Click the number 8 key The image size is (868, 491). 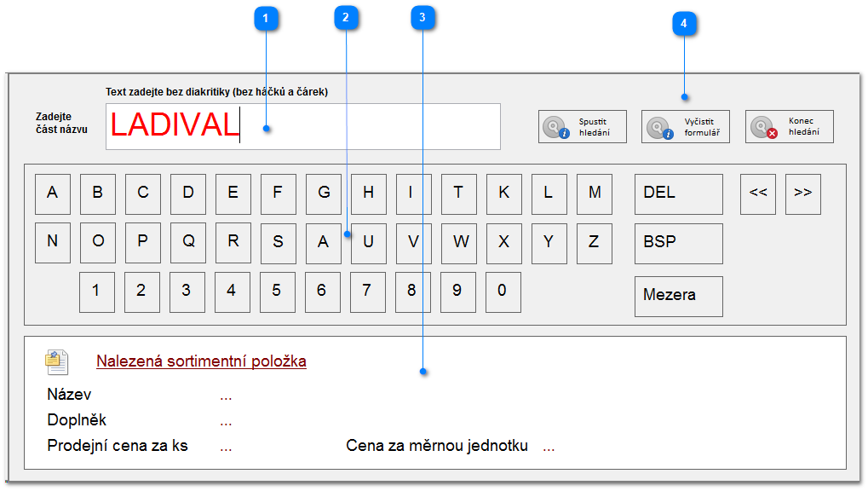413,292
